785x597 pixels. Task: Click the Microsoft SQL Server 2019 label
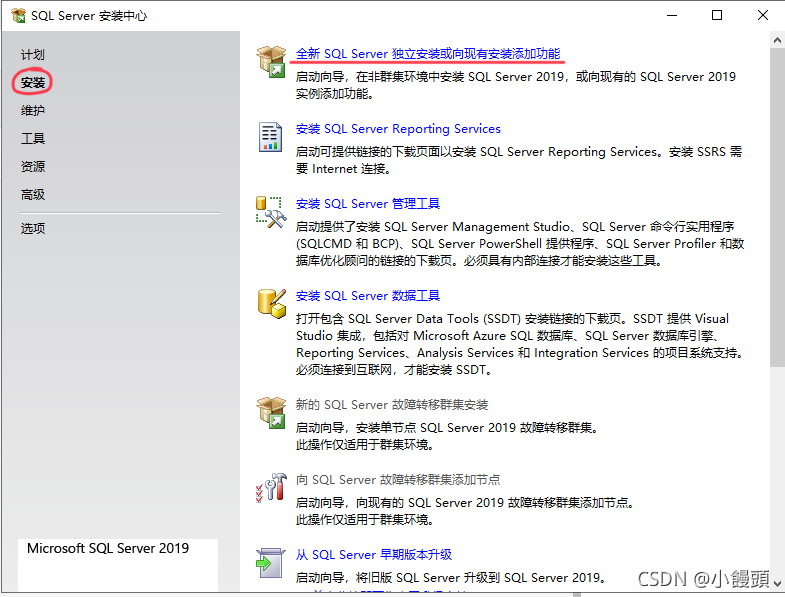tap(108, 548)
